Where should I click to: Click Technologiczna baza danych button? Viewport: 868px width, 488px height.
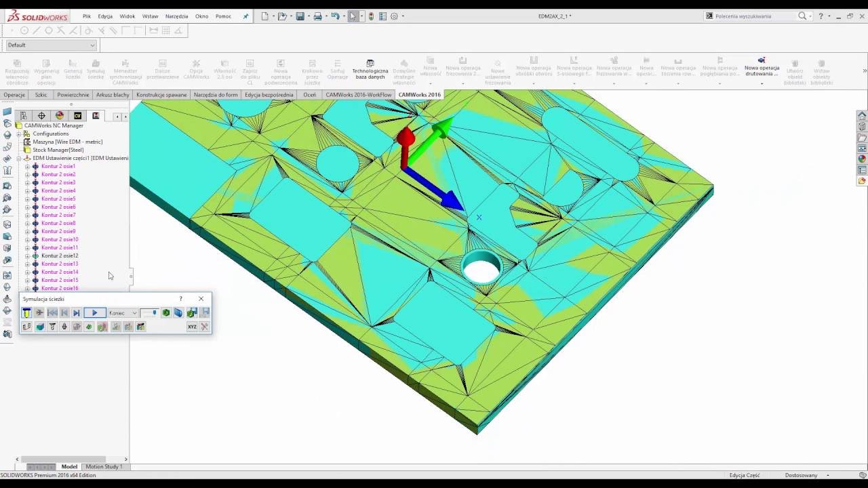coord(370,70)
